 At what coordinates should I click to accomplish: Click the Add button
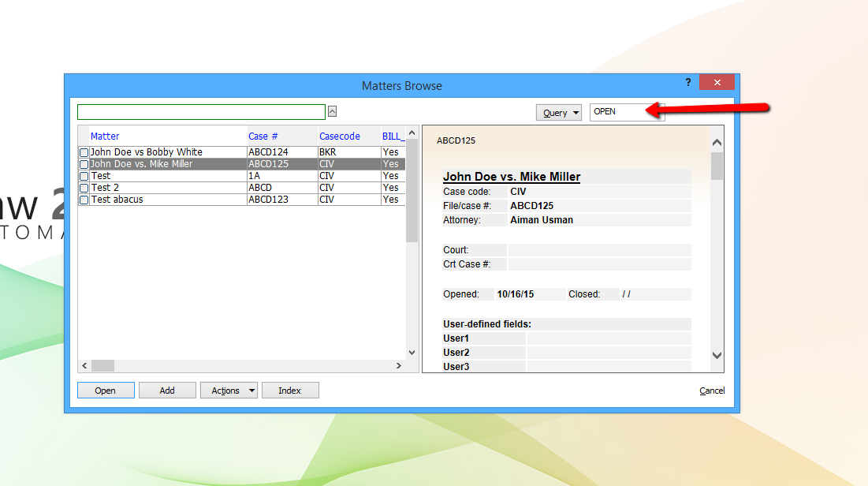point(166,390)
